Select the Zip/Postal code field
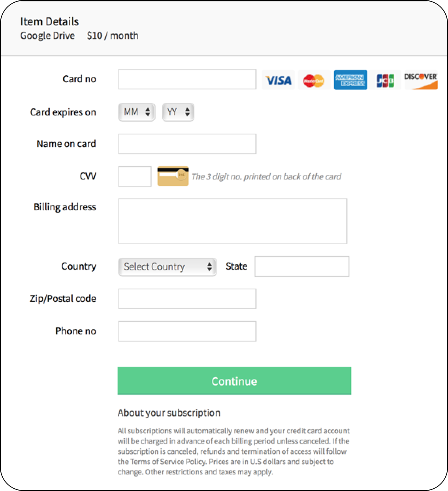This screenshot has width=448, height=491. pos(187,299)
